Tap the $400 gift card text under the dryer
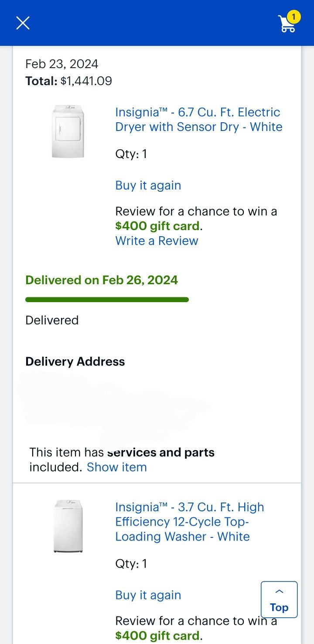Screen dimensions: 314x644 [157, 226]
